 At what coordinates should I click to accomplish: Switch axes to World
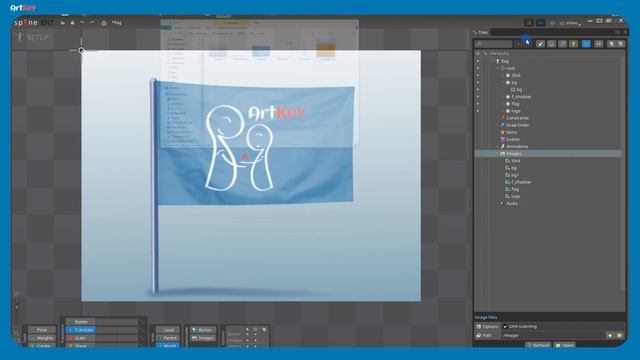pos(168,345)
